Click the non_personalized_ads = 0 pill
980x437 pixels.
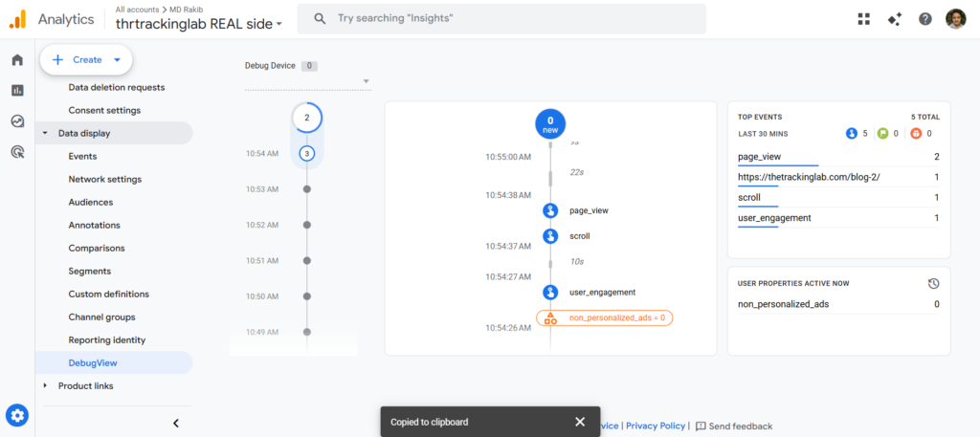click(x=605, y=317)
